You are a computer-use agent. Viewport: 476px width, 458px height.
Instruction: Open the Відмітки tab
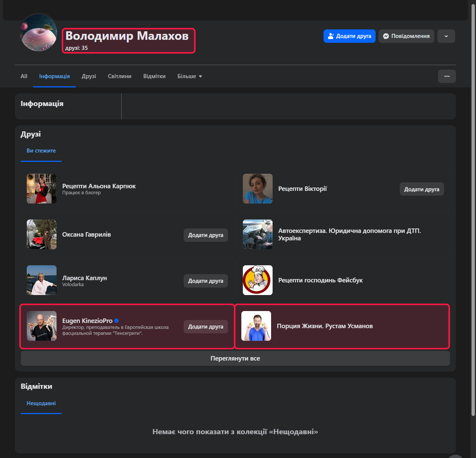click(x=154, y=76)
